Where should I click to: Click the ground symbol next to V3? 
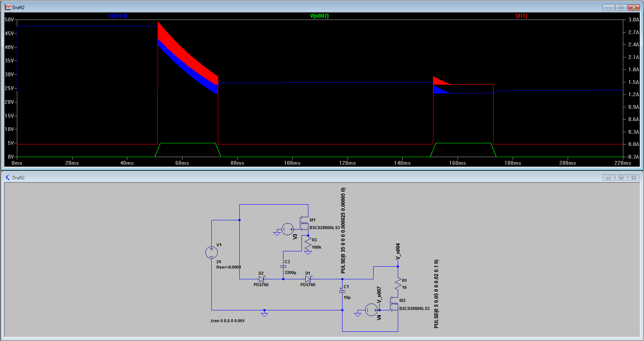coord(277,233)
